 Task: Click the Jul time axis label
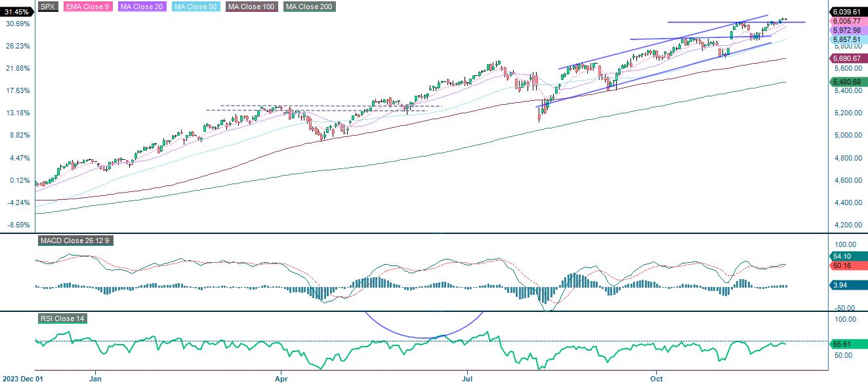coord(468,379)
